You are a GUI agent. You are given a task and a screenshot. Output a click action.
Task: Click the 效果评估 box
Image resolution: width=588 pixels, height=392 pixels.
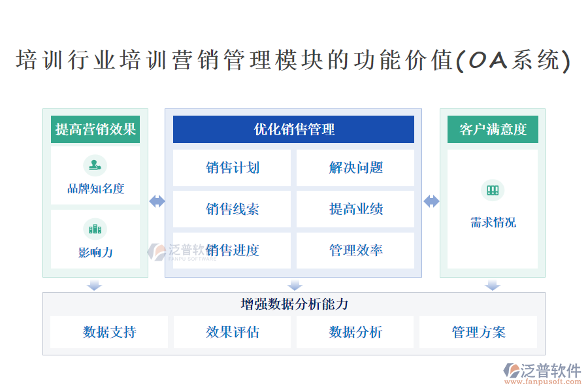pyautogui.click(x=232, y=332)
